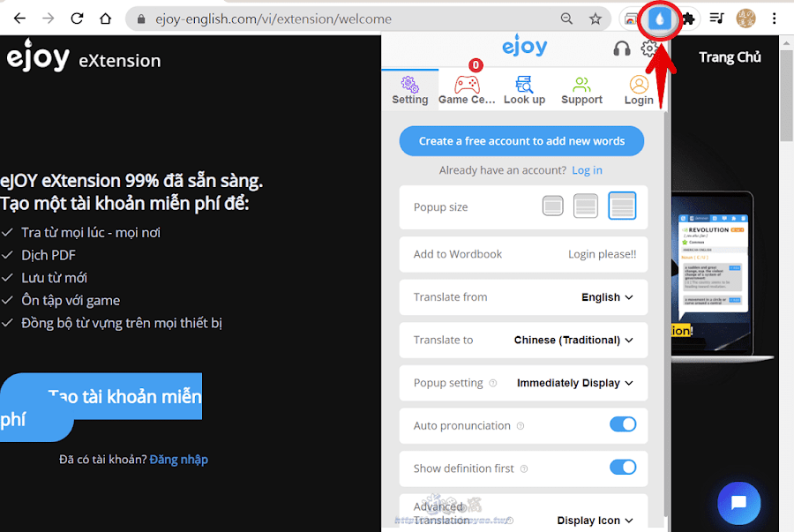Go back with the browser back arrow
794x532 pixels.
click(19, 19)
